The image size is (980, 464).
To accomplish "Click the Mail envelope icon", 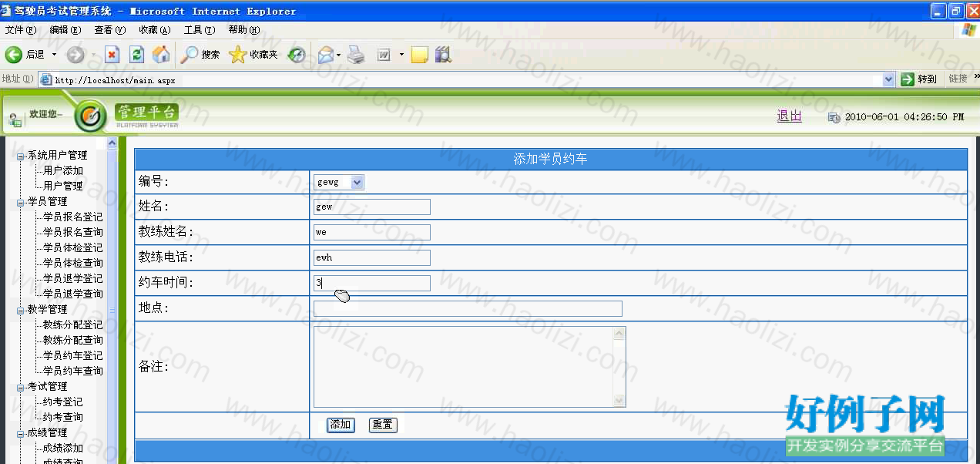I will pos(326,55).
